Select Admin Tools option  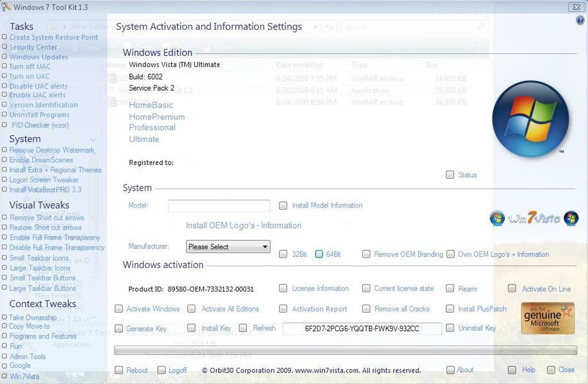[5, 356]
